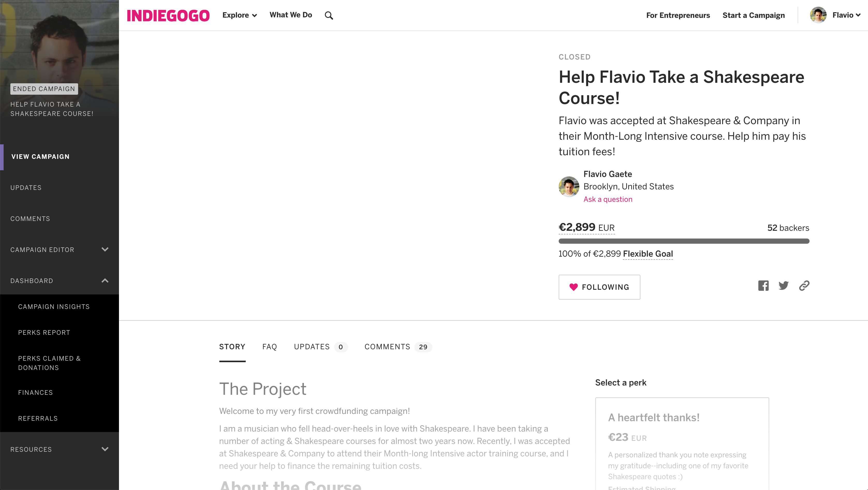868x490 pixels.
Task: Open the Flavio account menu
Action: pyautogui.click(x=846, y=15)
